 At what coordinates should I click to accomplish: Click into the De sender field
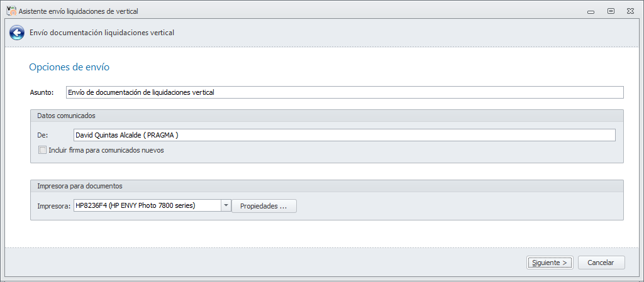pos(344,135)
